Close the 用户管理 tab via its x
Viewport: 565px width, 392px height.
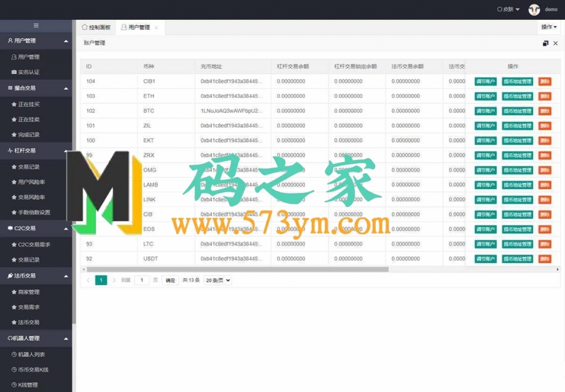(x=156, y=28)
